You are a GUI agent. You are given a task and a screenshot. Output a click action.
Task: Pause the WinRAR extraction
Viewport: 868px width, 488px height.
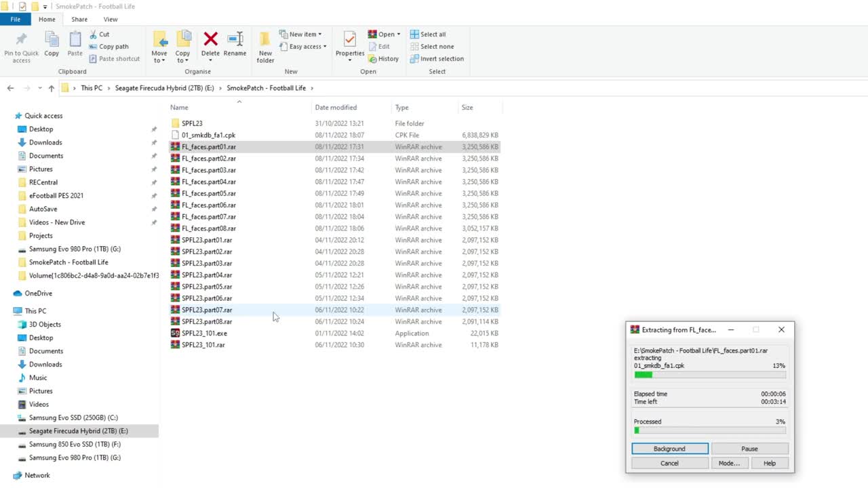point(749,449)
